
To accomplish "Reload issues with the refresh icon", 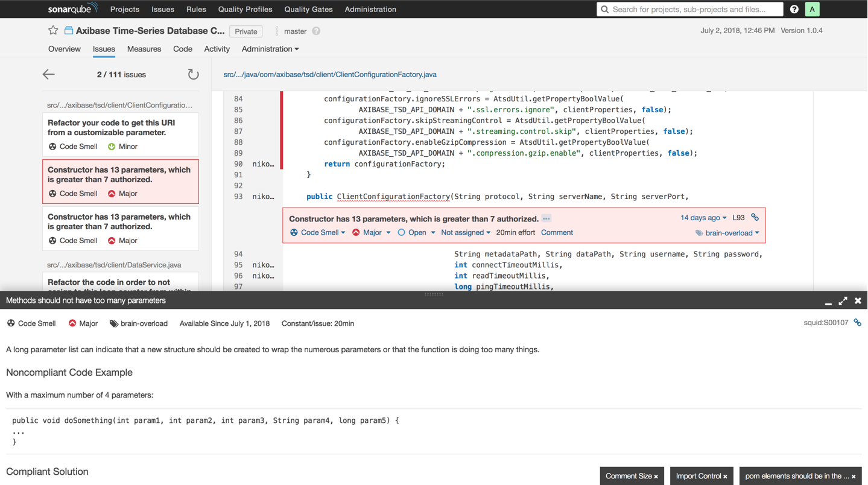I will (x=193, y=74).
